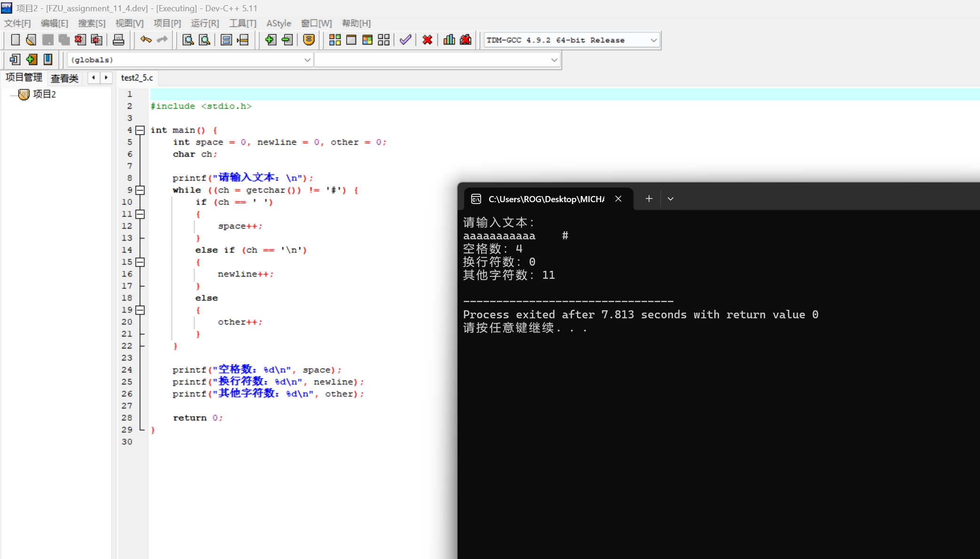This screenshot has width=980, height=559.
Task: Add a new console tab with plus button
Action: [649, 199]
